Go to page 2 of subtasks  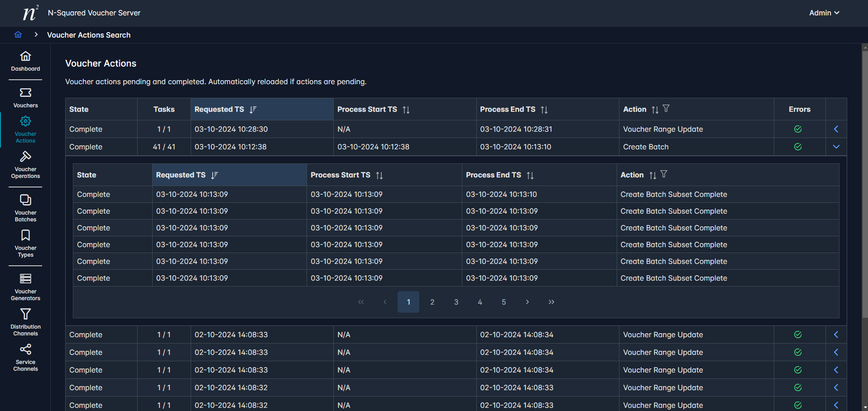[432, 302]
